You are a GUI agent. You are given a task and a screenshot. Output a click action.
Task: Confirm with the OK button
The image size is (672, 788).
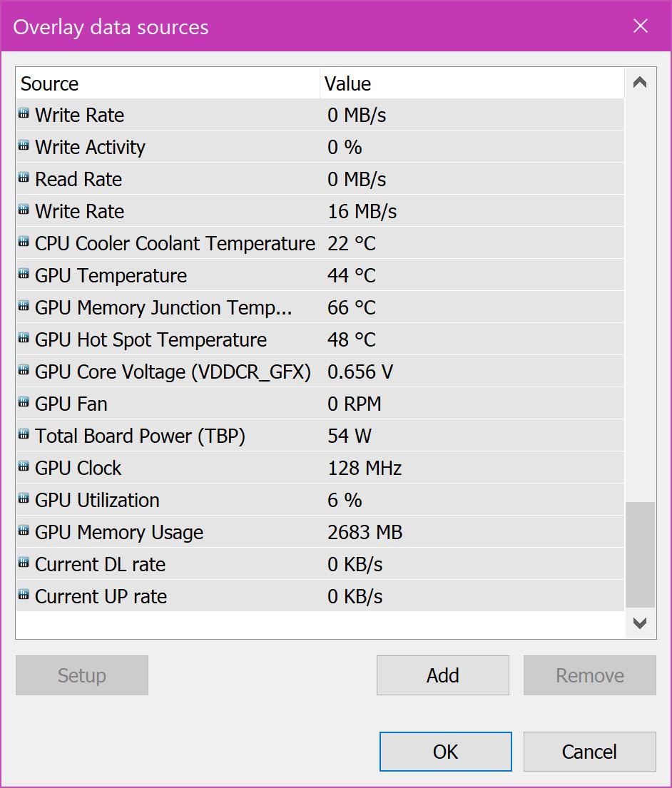click(x=445, y=752)
